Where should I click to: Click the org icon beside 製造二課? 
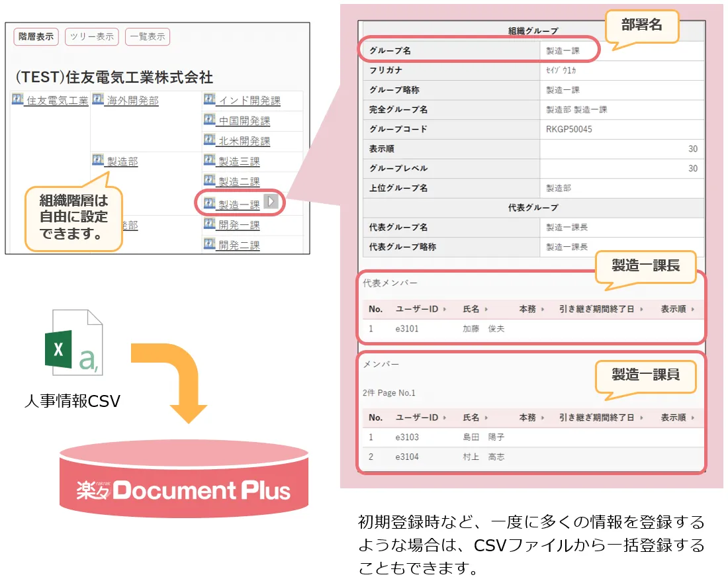click(209, 179)
